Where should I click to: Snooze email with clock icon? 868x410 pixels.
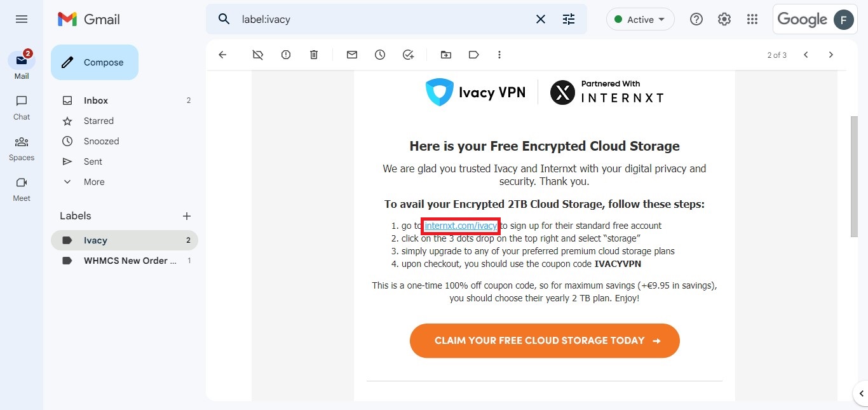tap(380, 55)
